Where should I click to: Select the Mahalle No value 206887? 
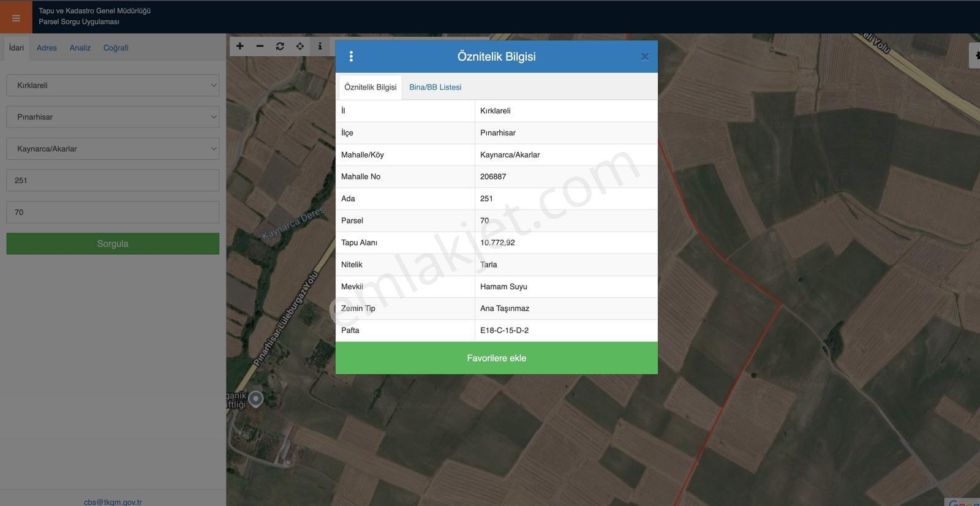493,176
